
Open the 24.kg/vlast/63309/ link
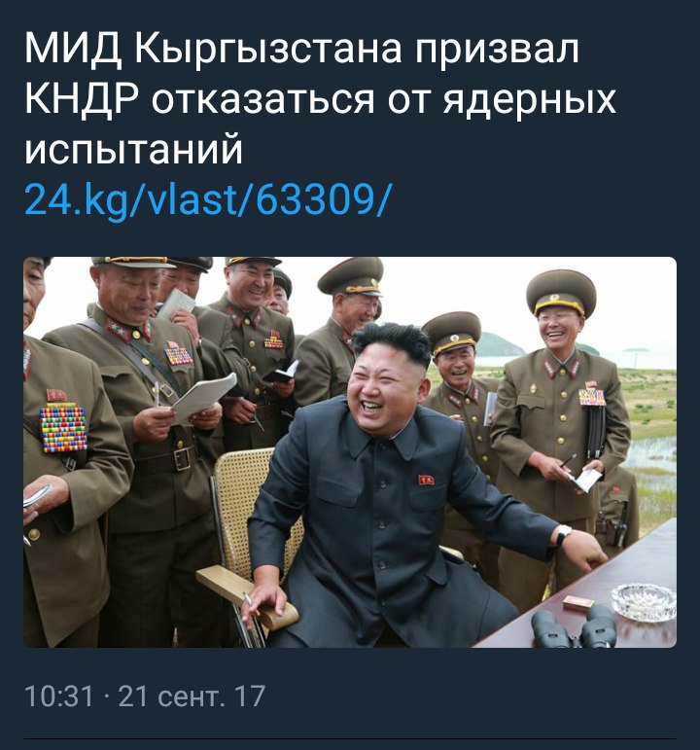207,199
